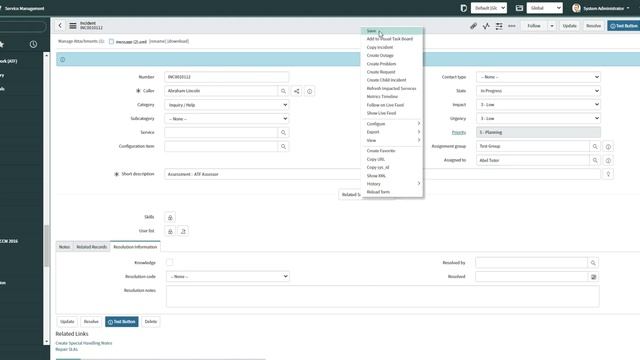Image resolution: width=640 pixels, height=360 pixels.
Task: Expand the Configure submenu
Action: coord(392,124)
